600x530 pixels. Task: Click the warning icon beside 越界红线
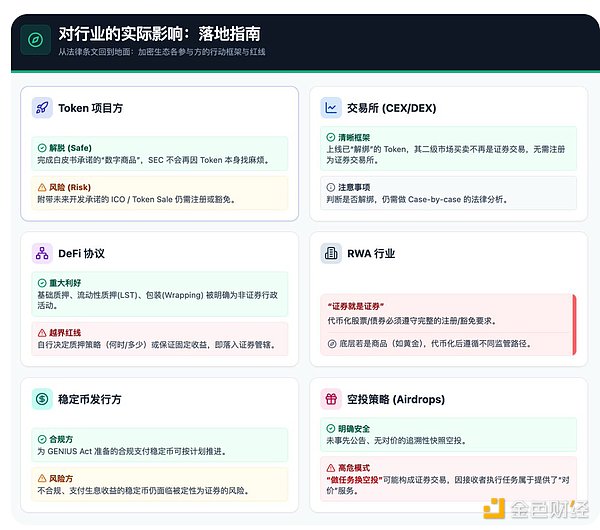pos(42,332)
